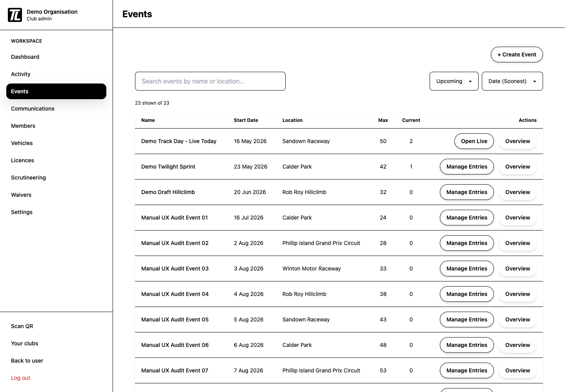Open Overview for Manual UX Audit Event 01

coord(518,218)
